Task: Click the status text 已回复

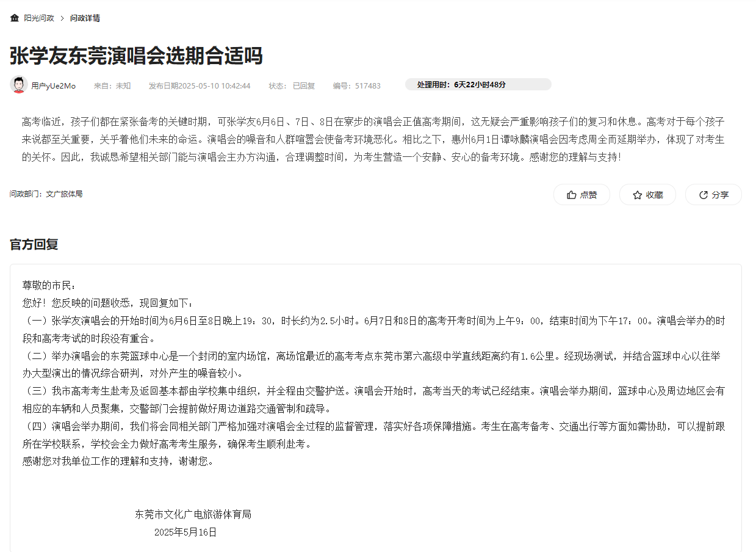Action: 304,86
